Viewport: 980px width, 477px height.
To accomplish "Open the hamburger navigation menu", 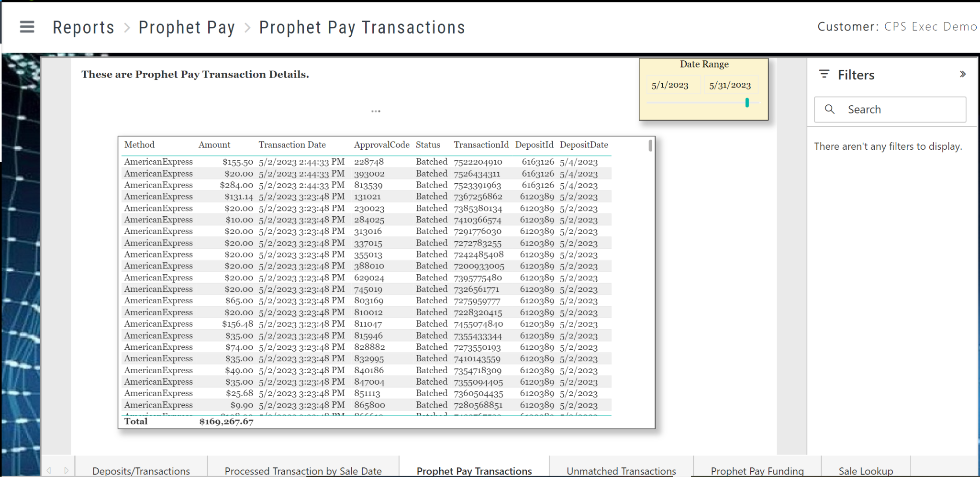I will point(27,27).
